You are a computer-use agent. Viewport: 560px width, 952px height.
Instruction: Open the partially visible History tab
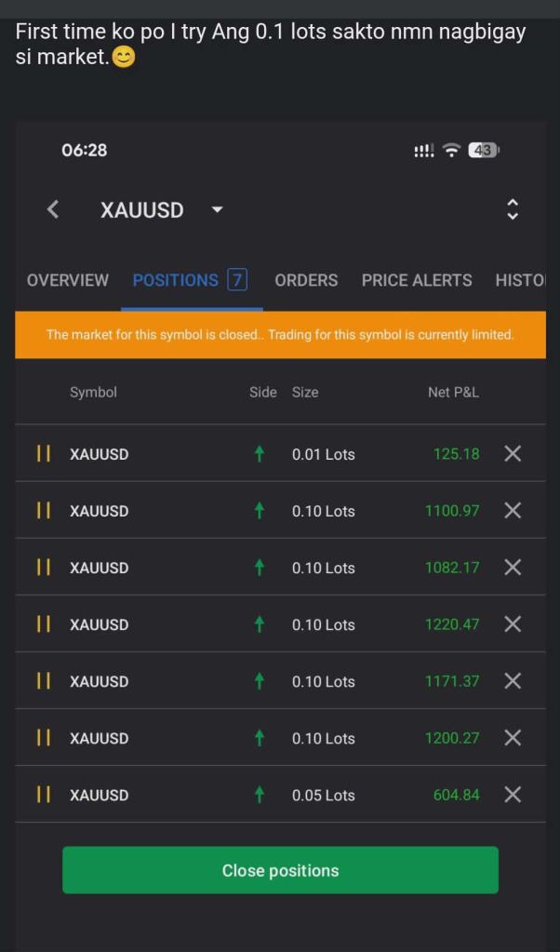click(520, 280)
